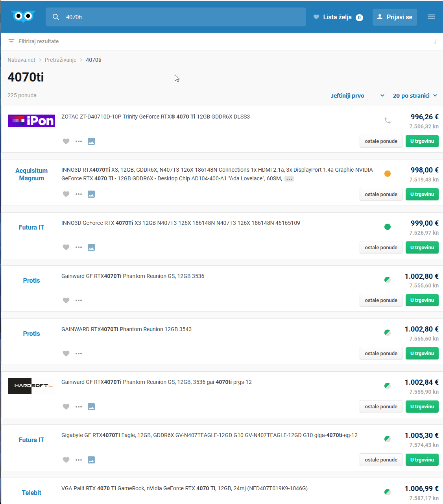The image size is (443, 504).
Task: Open Acquisitum Magnum store link
Action: 31,174
